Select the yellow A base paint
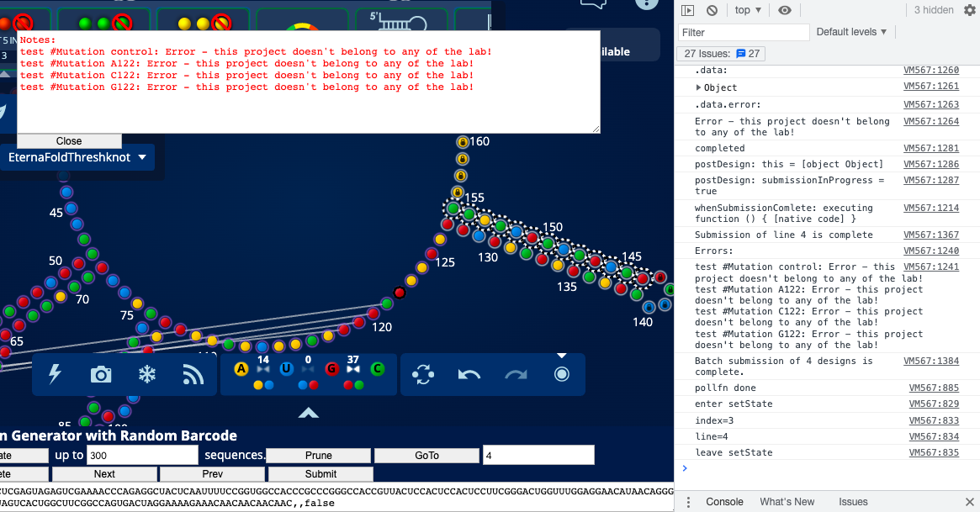980x512 pixels. coord(241,368)
